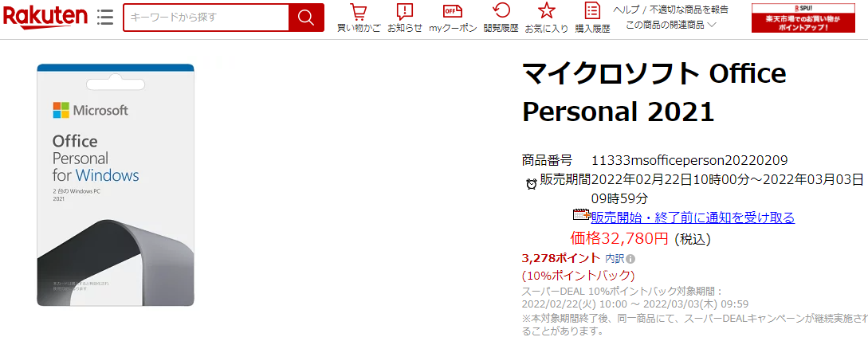Click 販売開始・終了前に通知を受け取る link
868x337 pixels.
click(x=693, y=217)
